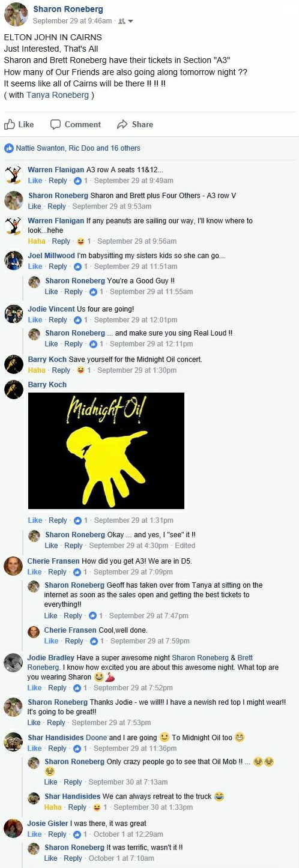
Task: Open the Midnight Oil hand image
Action: 106,451
